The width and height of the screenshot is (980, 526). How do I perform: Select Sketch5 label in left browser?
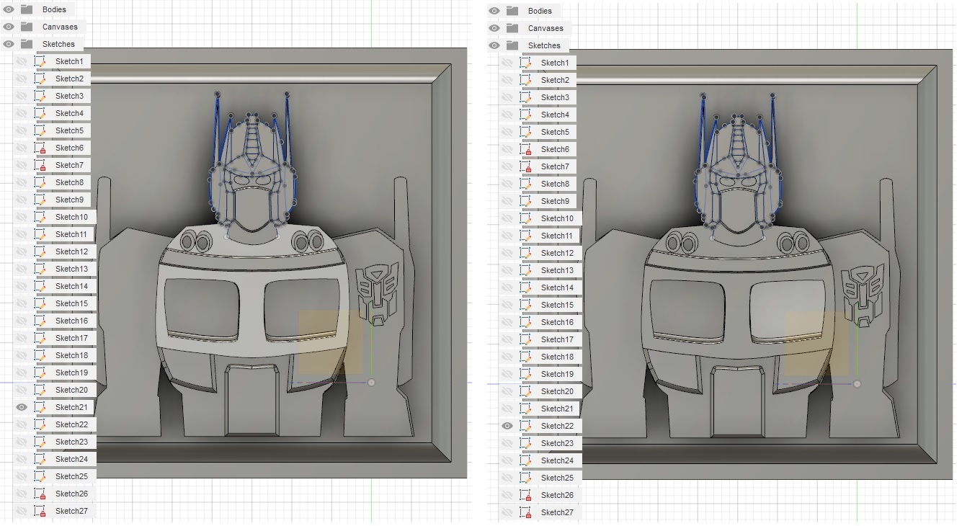click(69, 130)
